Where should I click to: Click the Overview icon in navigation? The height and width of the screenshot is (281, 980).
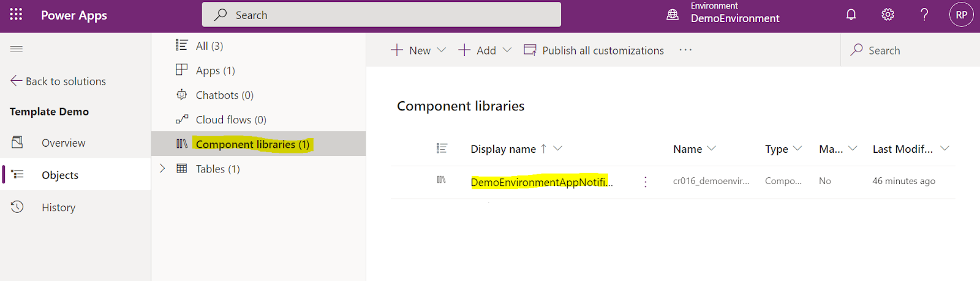pyautogui.click(x=17, y=142)
